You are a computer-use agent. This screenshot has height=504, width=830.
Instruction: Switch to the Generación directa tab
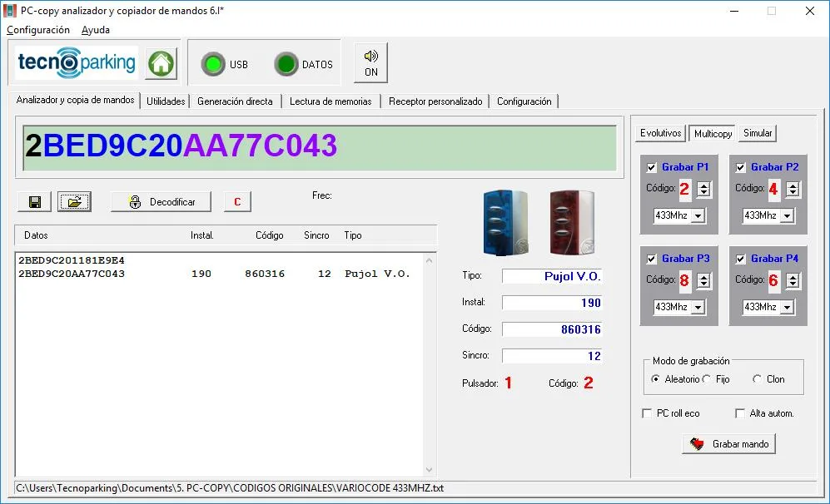click(235, 101)
